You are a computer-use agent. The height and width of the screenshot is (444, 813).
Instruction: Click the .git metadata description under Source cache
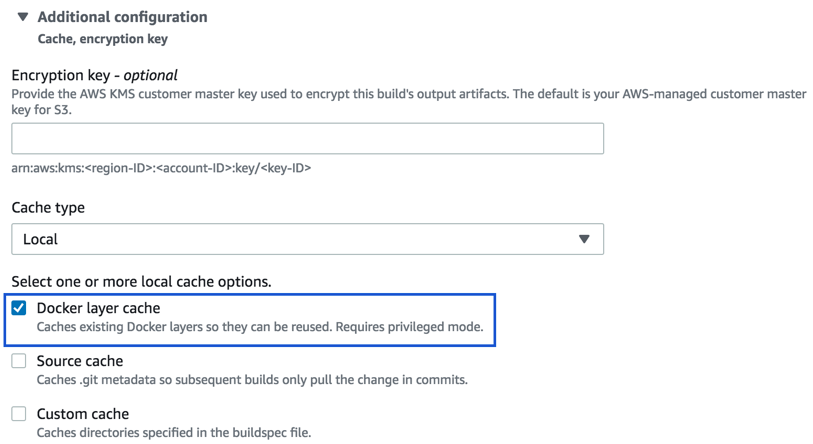click(252, 380)
